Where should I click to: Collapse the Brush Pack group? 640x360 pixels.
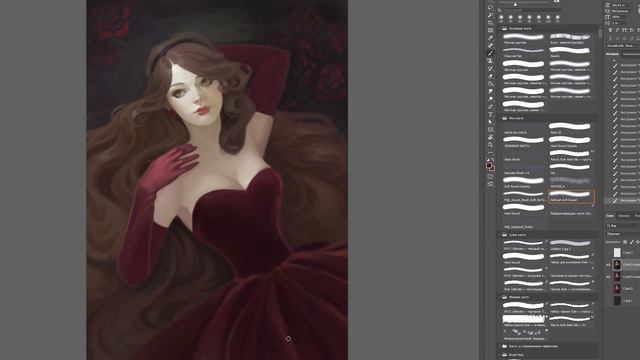tap(500, 355)
